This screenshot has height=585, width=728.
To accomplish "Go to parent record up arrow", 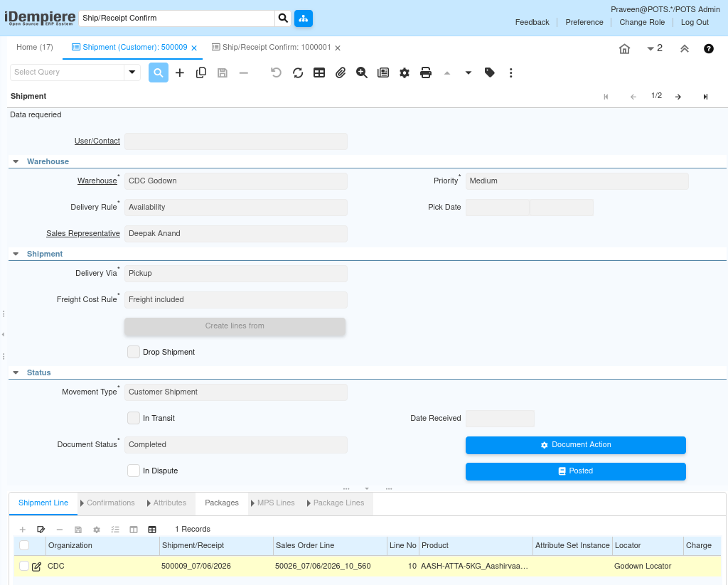I will (x=447, y=73).
